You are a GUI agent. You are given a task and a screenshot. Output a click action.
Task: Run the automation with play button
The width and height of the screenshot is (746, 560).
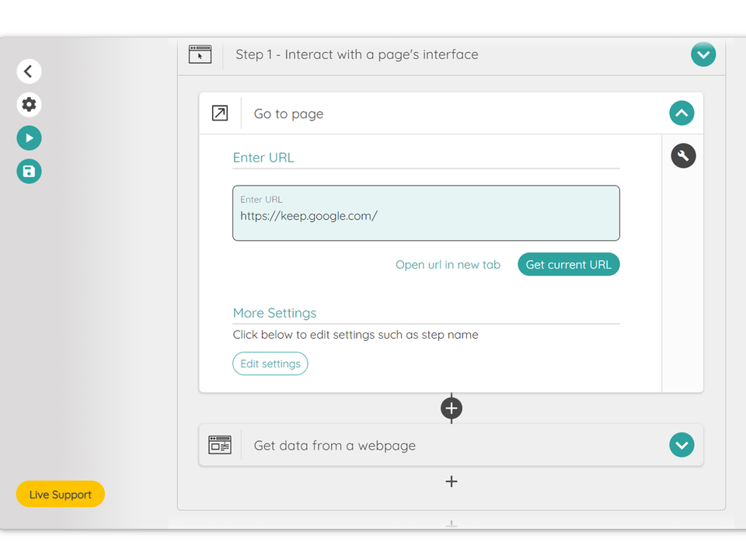(x=29, y=137)
